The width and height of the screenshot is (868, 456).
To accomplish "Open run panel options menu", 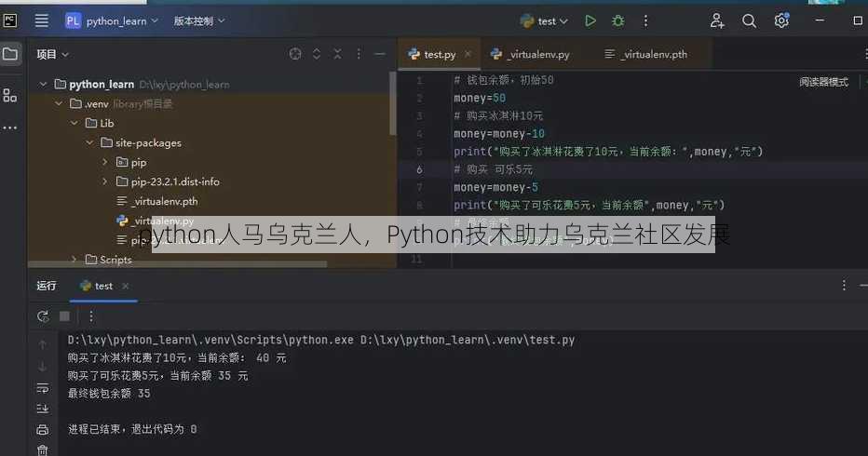I will [x=844, y=285].
